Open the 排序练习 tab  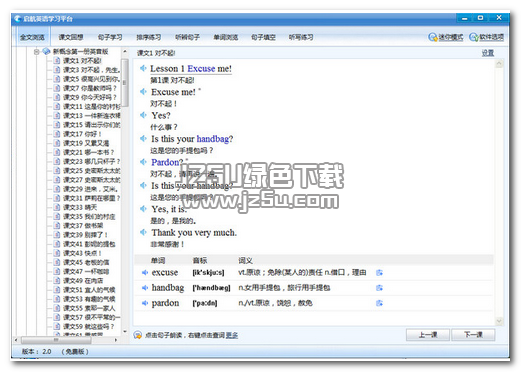149,37
